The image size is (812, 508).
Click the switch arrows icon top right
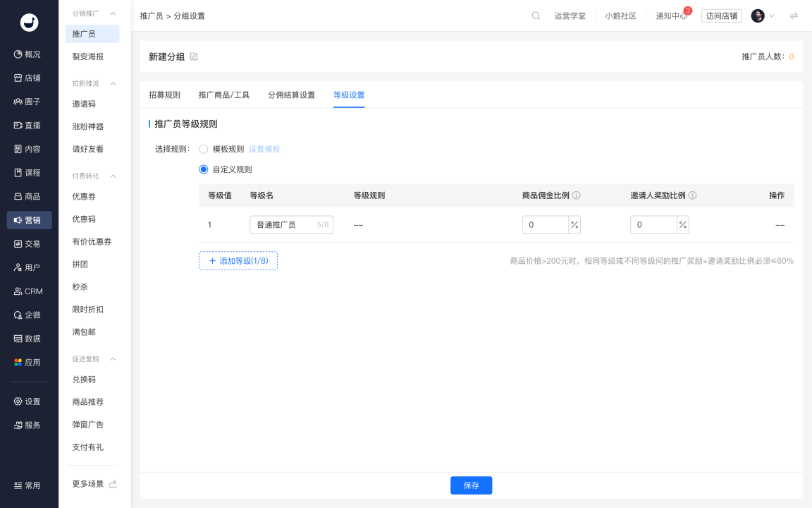794,16
